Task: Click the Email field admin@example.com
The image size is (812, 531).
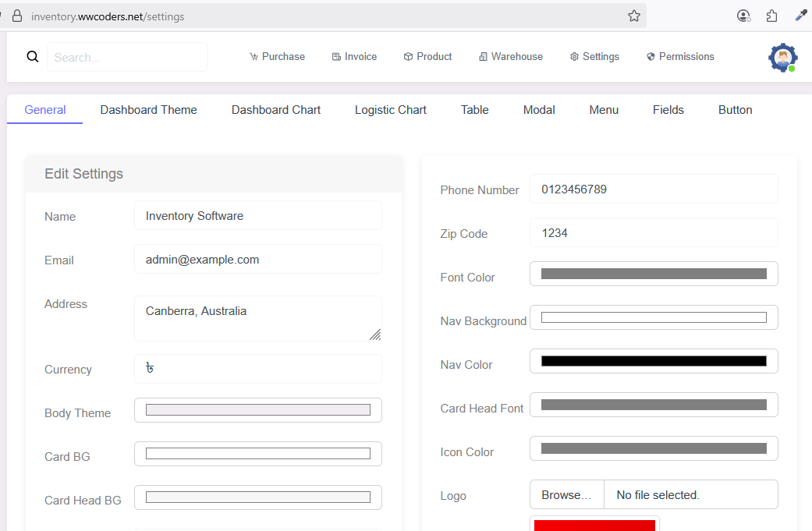Action: 258,260
